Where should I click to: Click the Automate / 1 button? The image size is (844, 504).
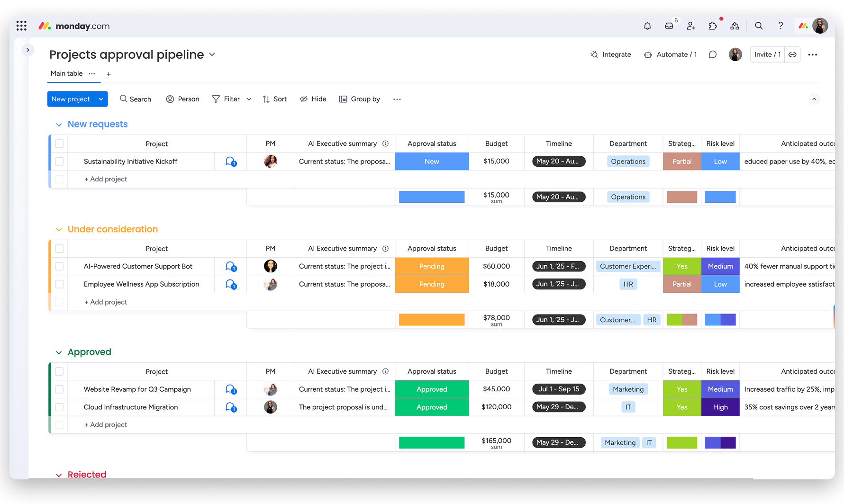coord(671,54)
